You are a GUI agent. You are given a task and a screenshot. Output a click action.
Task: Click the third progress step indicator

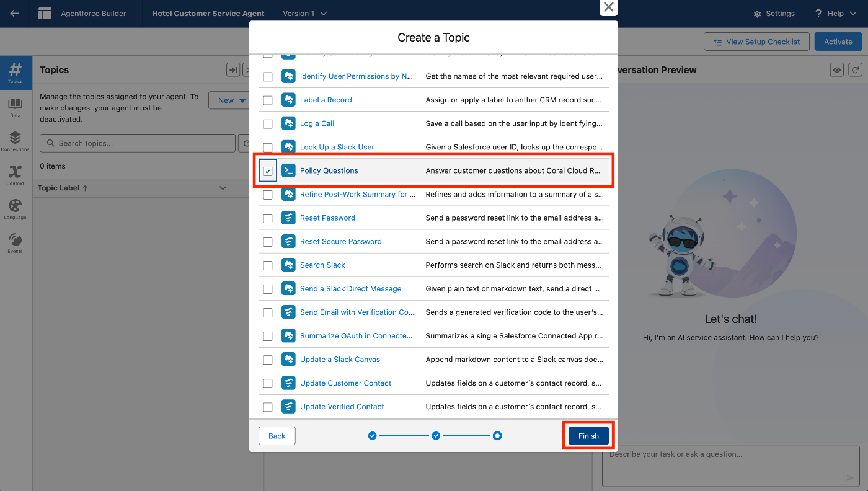[497, 436]
